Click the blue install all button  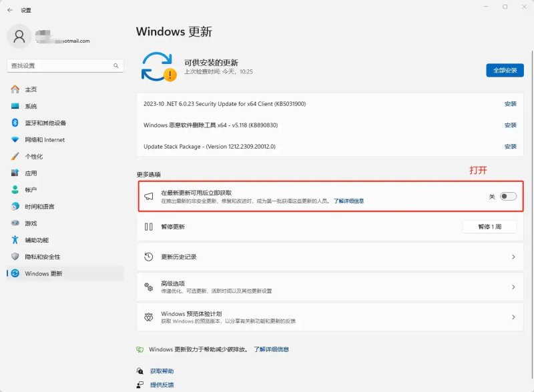[505, 71]
